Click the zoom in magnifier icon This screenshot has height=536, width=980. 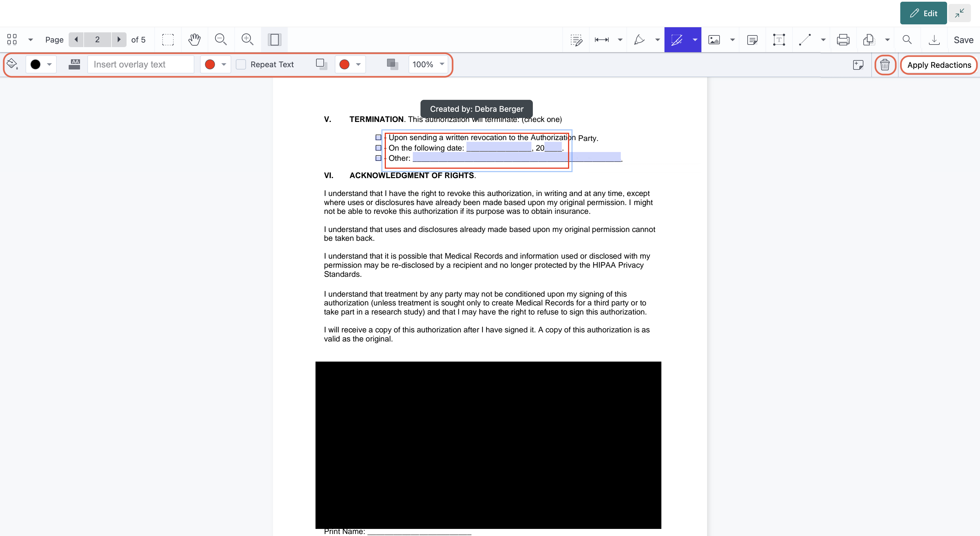pyautogui.click(x=247, y=39)
